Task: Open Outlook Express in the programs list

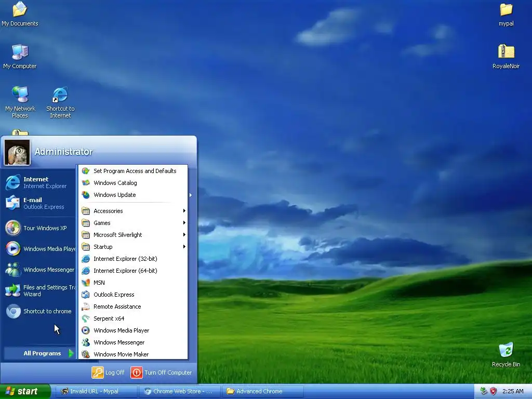Action: click(133, 295)
